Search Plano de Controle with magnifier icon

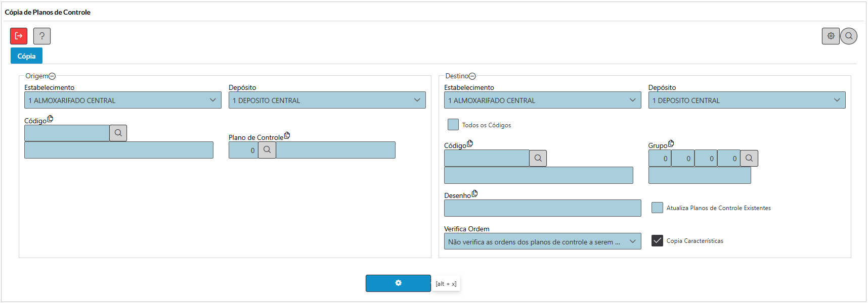click(x=267, y=150)
